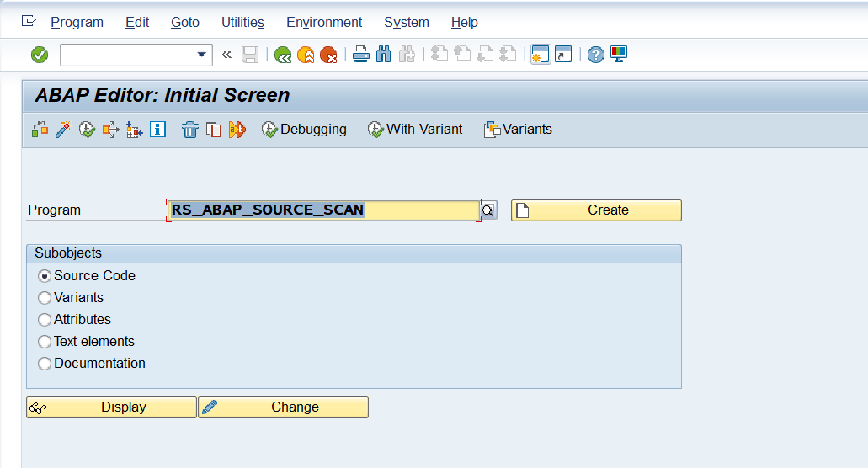
Task: Open the SAP window menu icon
Action: (x=29, y=22)
